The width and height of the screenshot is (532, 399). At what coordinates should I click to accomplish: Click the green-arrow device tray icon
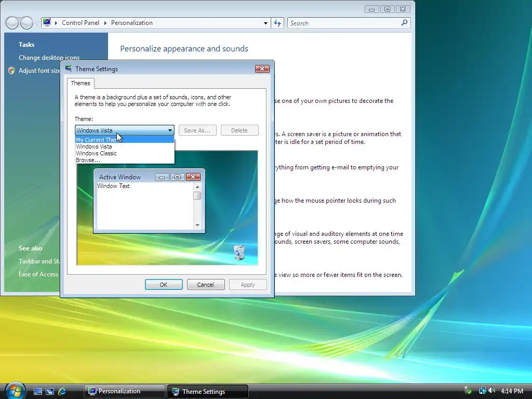468,391
